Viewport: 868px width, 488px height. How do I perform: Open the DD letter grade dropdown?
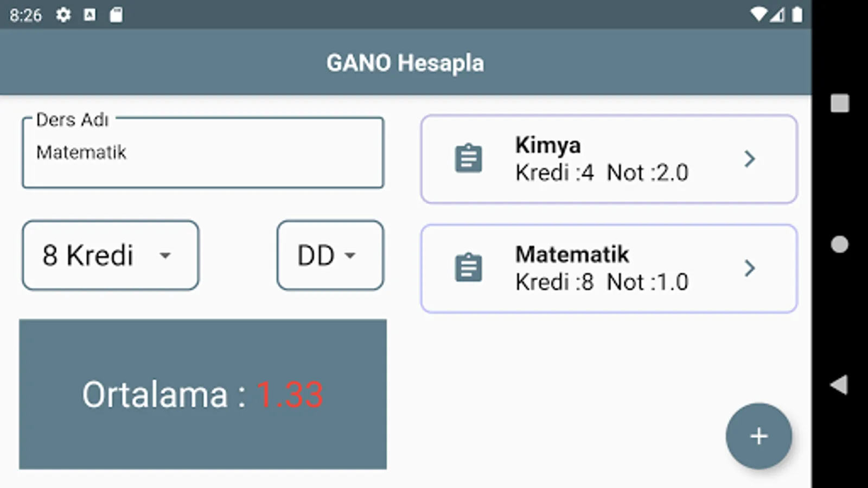tap(329, 255)
